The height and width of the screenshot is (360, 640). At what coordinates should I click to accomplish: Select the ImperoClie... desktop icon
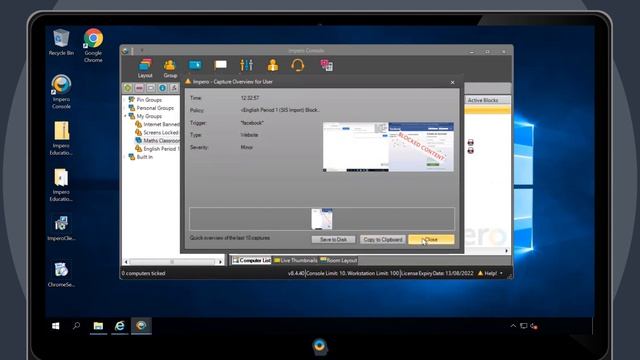coord(61,228)
